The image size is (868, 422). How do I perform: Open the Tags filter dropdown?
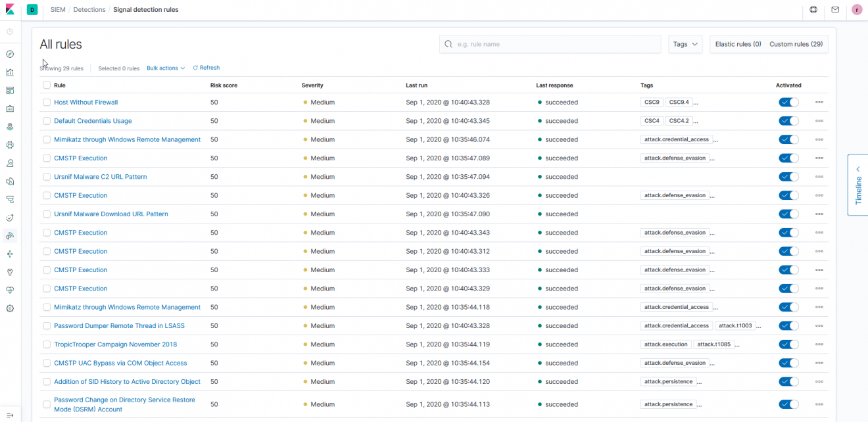pyautogui.click(x=685, y=44)
